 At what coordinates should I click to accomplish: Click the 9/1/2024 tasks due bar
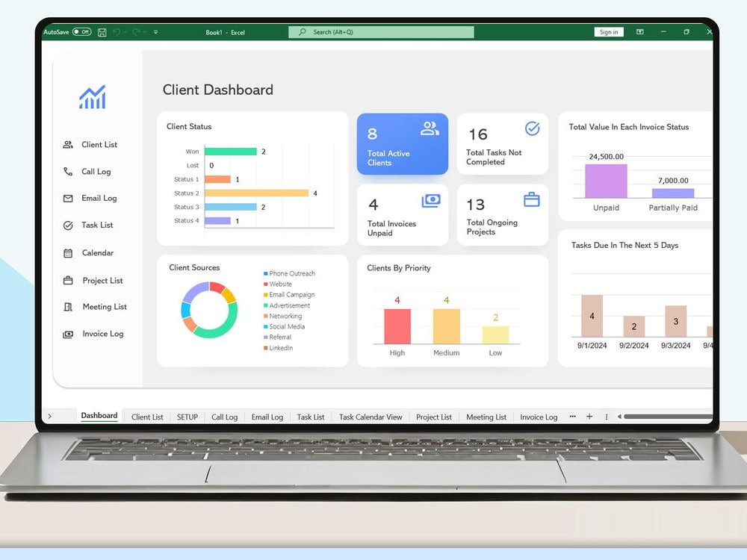[592, 316]
